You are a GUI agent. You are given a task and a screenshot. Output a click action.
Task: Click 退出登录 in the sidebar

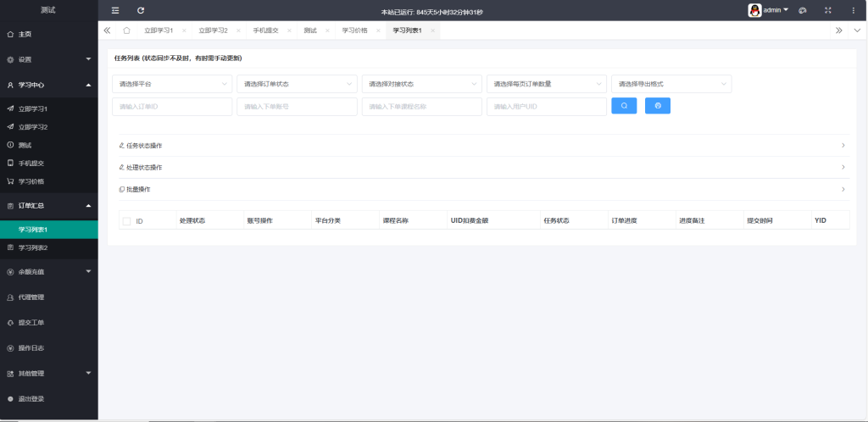click(x=31, y=398)
